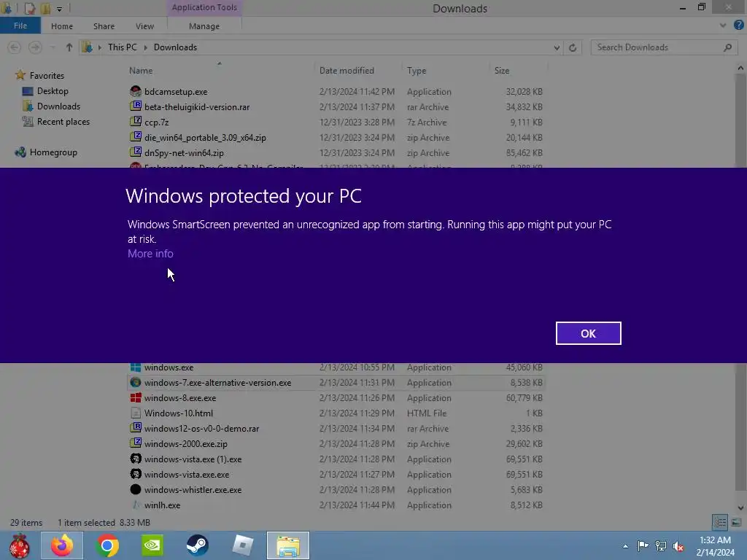747x560 pixels.
Task: Go back with the Back arrow button
Action: click(15, 47)
